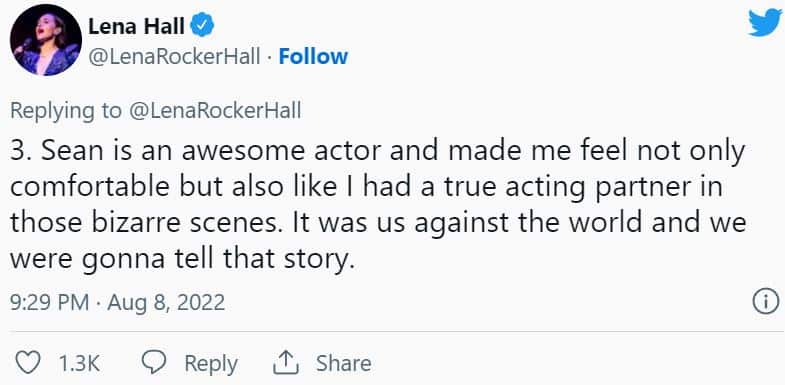785x385 pixels.
Task: Click the Share label
Action: coord(343,363)
